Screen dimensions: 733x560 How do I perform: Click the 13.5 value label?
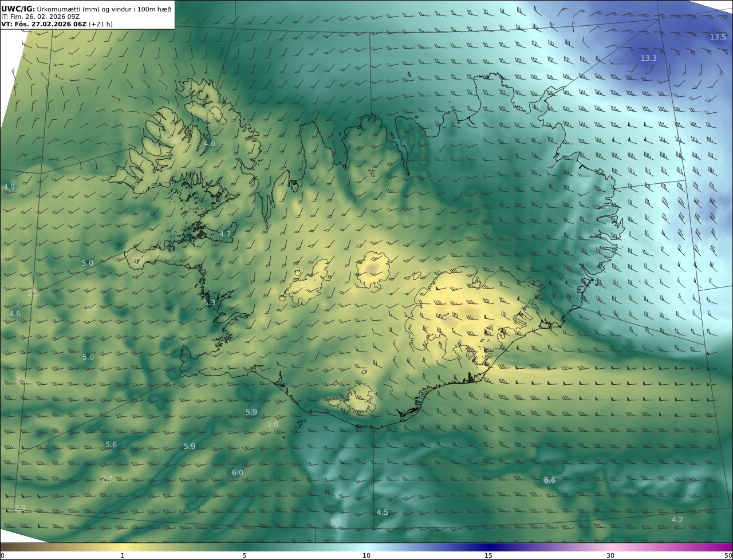(x=718, y=37)
